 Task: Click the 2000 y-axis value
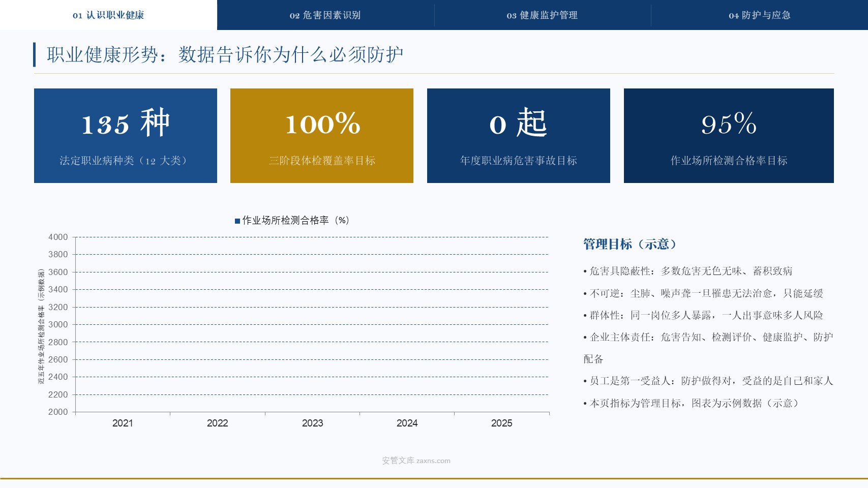click(x=58, y=412)
